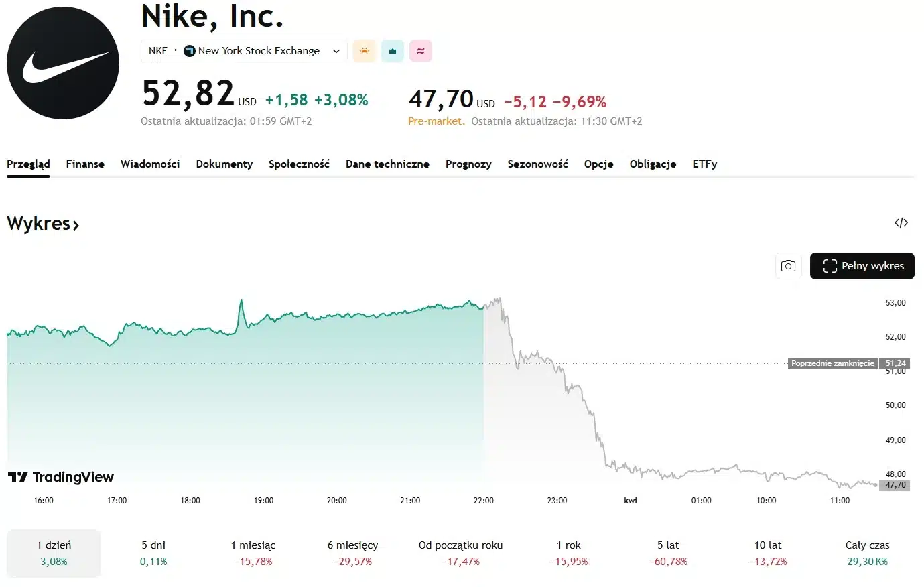
Task: Click the orange sun pre-market icon
Action: [x=364, y=51]
